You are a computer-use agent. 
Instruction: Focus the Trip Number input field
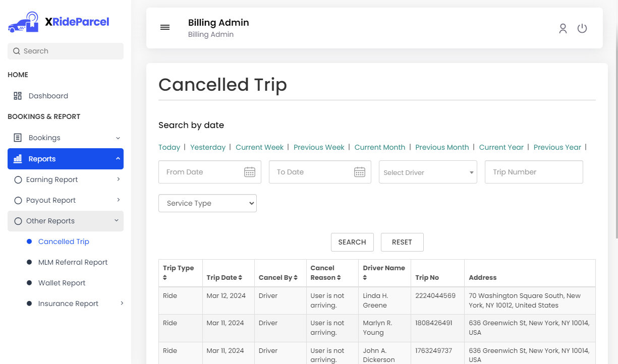[534, 172]
